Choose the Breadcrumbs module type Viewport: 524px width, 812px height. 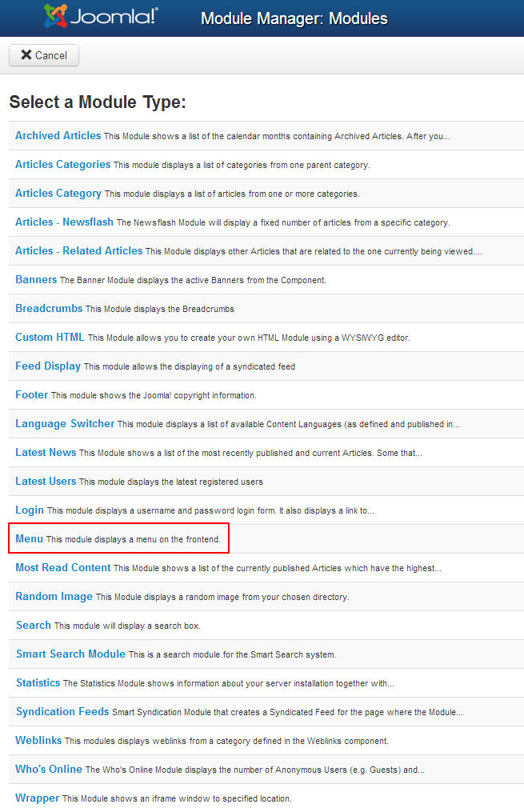point(49,309)
